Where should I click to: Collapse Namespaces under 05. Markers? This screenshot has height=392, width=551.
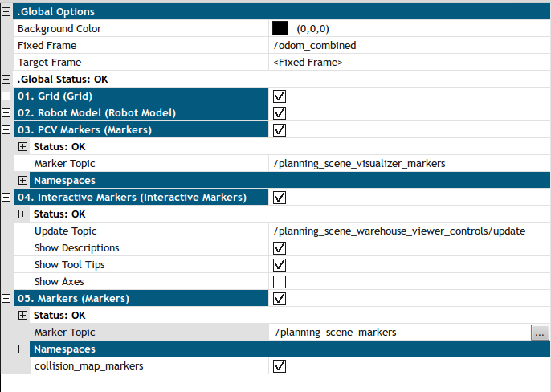[x=22, y=349]
